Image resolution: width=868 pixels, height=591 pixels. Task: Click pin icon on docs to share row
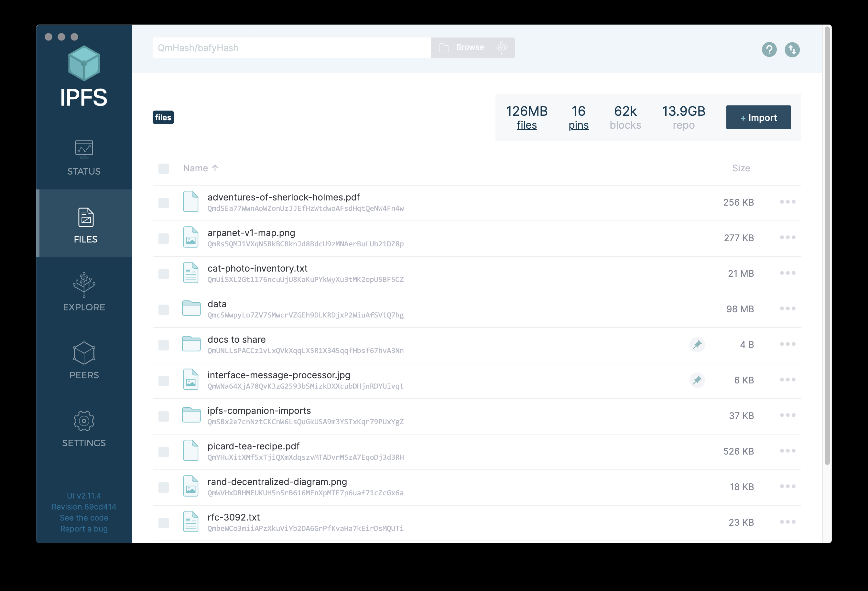tap(697, 345)
